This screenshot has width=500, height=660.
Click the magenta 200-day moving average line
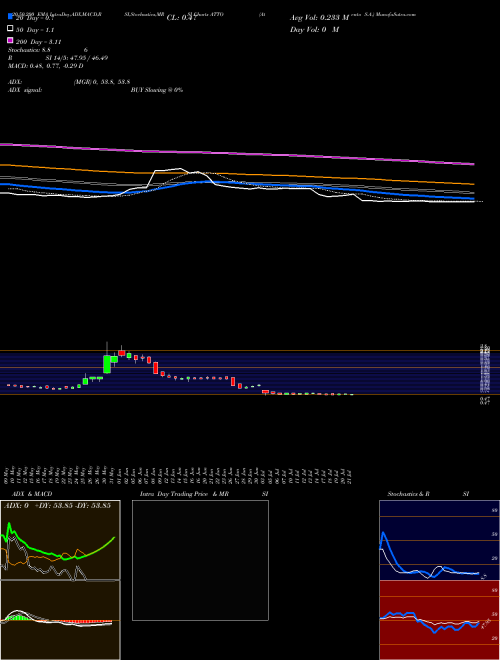pos(237,154)
